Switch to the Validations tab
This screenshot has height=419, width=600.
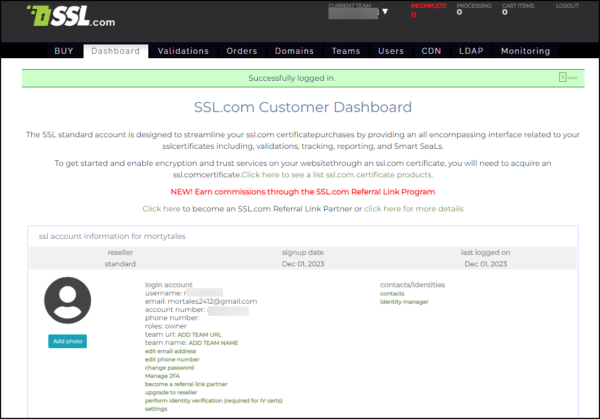pos(183,51)
